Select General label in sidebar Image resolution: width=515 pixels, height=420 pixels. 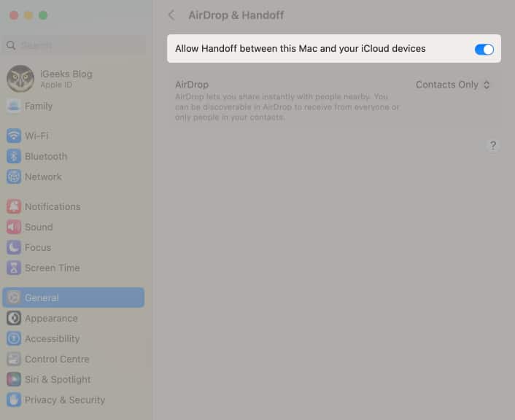click(42, 297)
